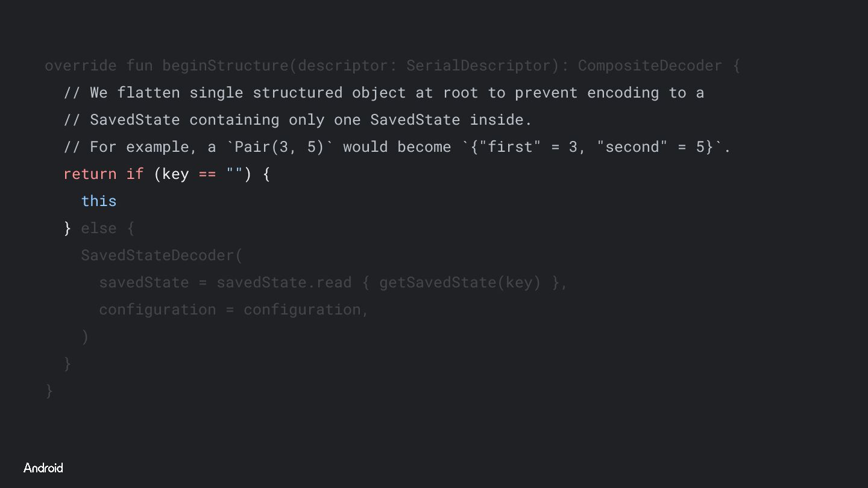Click the 'return' keyword
Viewport: 868px width, 488px height.
90,174
